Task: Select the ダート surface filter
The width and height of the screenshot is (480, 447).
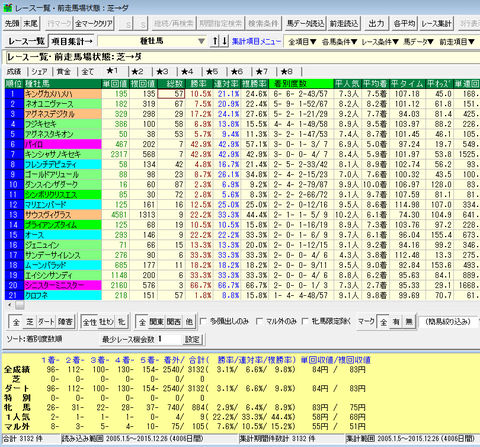Action: click(46, 322)
